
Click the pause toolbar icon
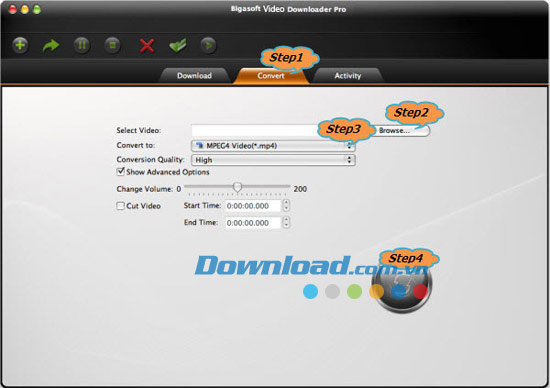tap(82, 45)
